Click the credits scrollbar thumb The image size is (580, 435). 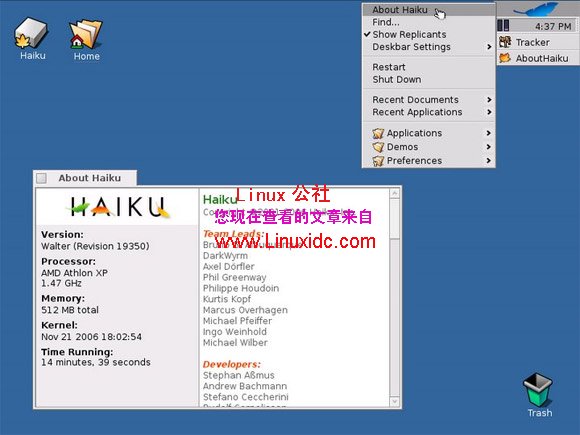[x=395, y=219]
